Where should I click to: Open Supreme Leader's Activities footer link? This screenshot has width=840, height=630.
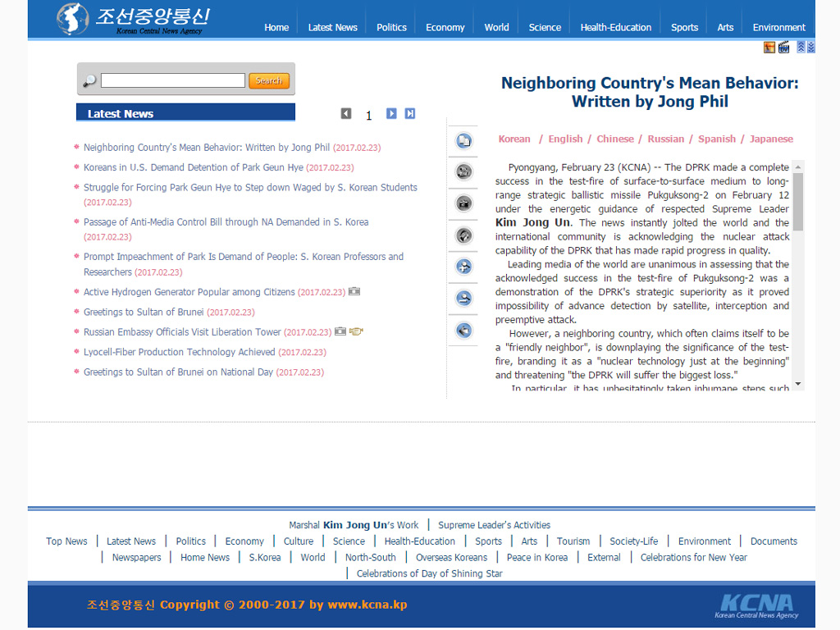pyautogui.click(x=495, y=525)
